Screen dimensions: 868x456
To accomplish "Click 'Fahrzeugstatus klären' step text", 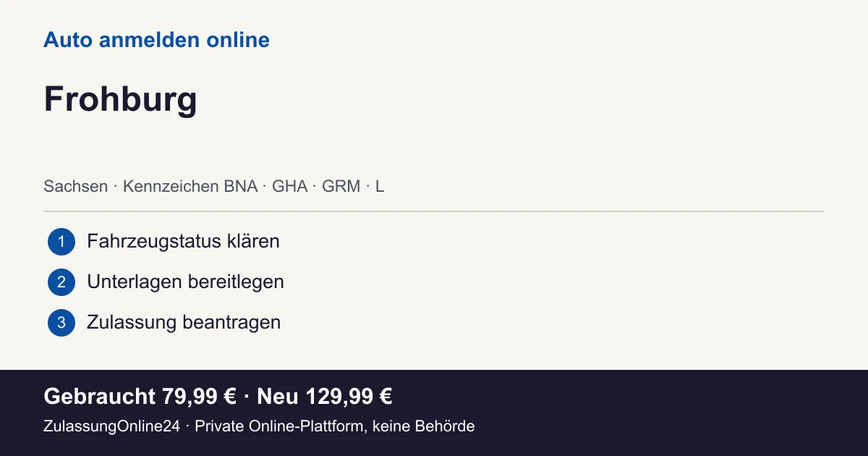I will pyautogui.click(x=183, y=241).
